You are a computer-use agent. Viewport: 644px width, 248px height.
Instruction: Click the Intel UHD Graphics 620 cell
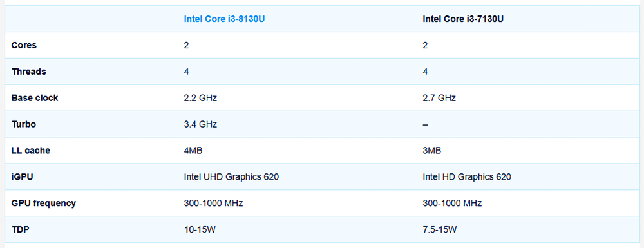[x=232, y=177]
